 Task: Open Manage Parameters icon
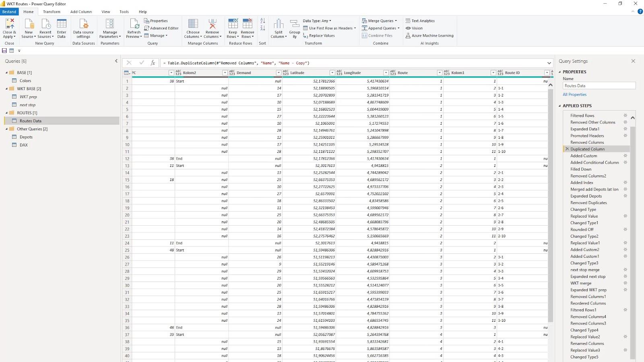pyautogui.click(x=110, y=23)
